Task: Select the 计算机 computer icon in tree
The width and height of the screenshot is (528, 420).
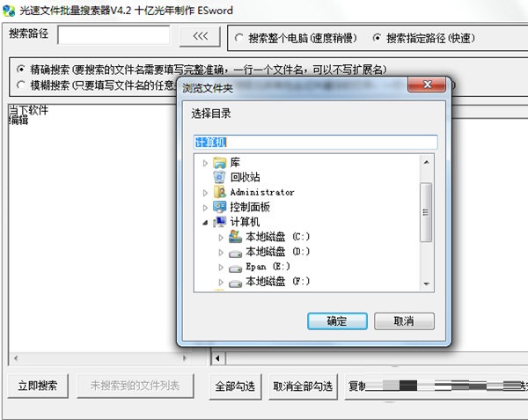Action: 220,222
